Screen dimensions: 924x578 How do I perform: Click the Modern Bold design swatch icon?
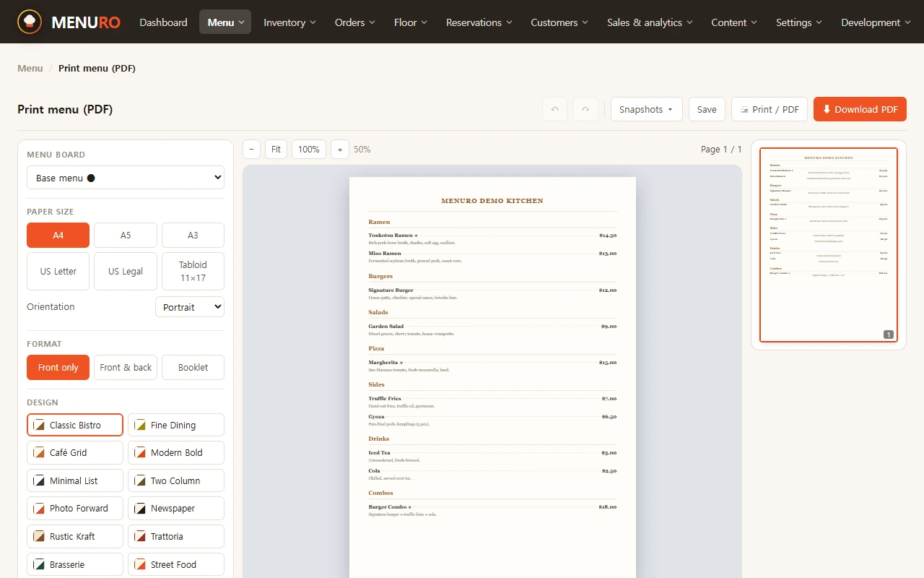(x=140, y=453)
